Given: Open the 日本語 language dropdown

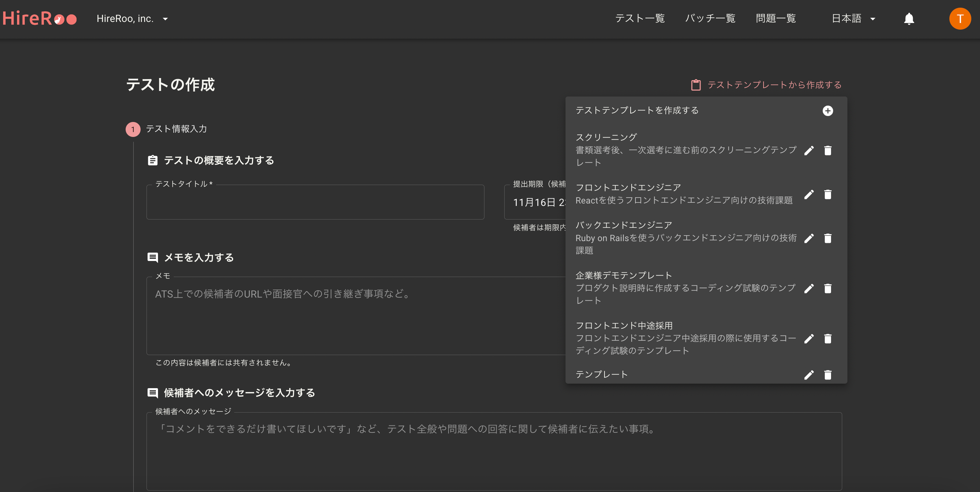Looking at the screenshot, I should 853,19.
